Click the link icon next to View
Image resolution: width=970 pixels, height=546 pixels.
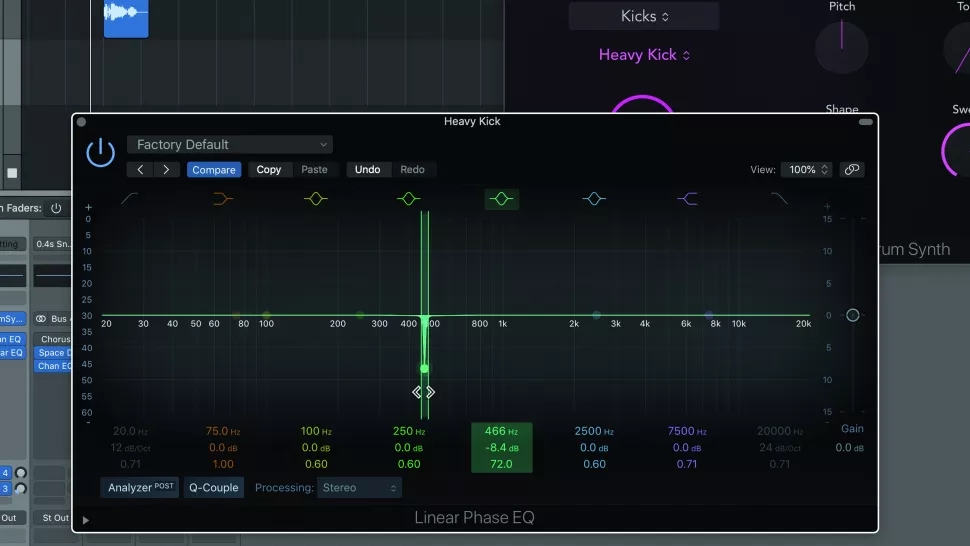point(852,170)
